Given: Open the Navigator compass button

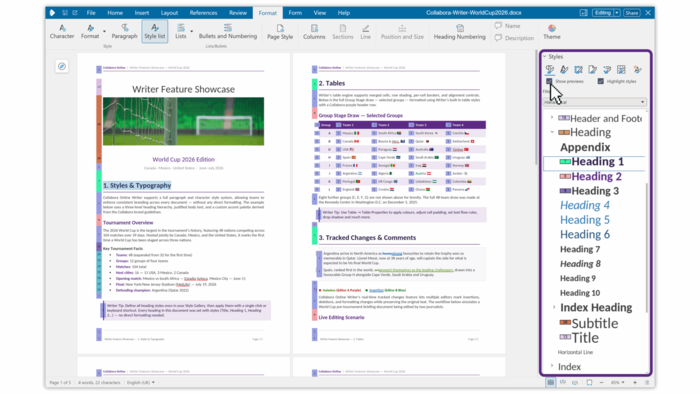Looking at the screenshot, I should click(x=62, y=66).
